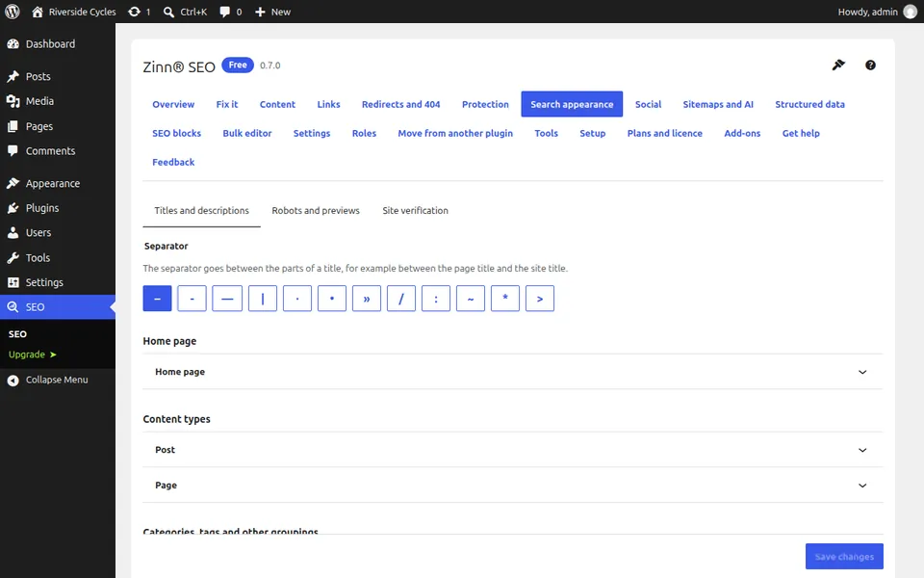The height and width of the screenshot is (578, 924).
Task: Open the updates indicator showing 1
Action: (x=140, y=12)
